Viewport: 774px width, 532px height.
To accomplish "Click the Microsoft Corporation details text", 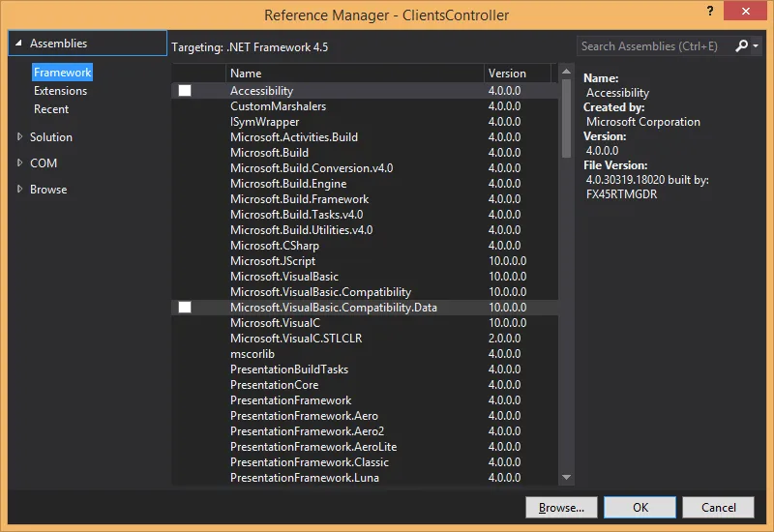I will [x=642, y=122].
